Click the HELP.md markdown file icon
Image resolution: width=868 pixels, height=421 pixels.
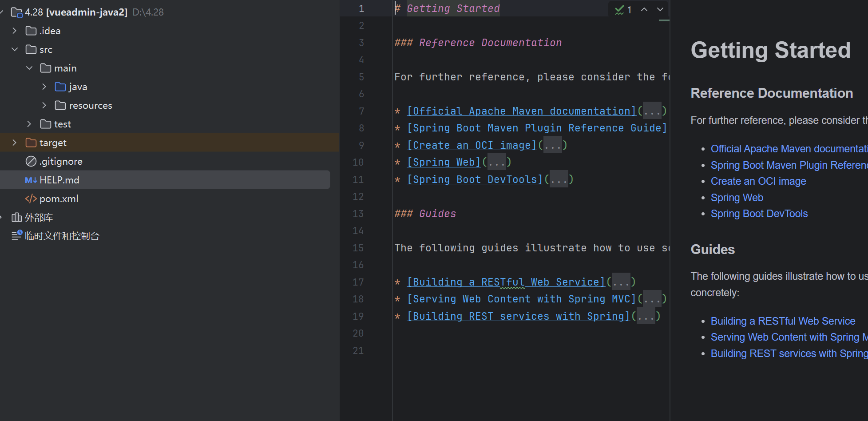tap(31, 180)
